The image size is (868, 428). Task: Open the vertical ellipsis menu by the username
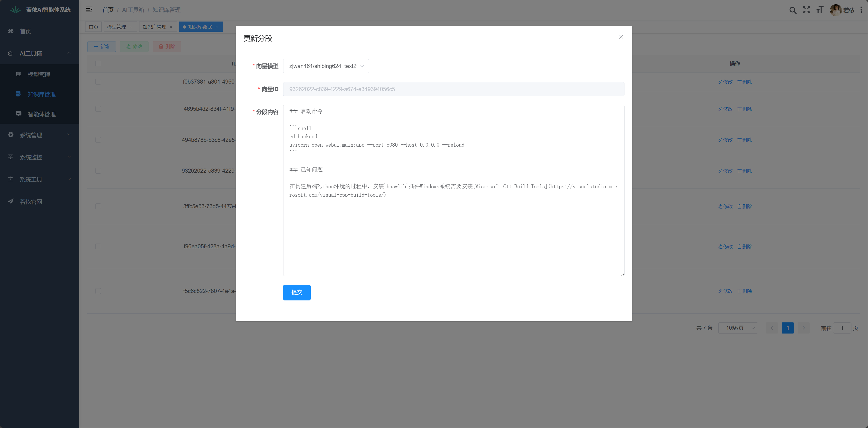tap(861, 10)
